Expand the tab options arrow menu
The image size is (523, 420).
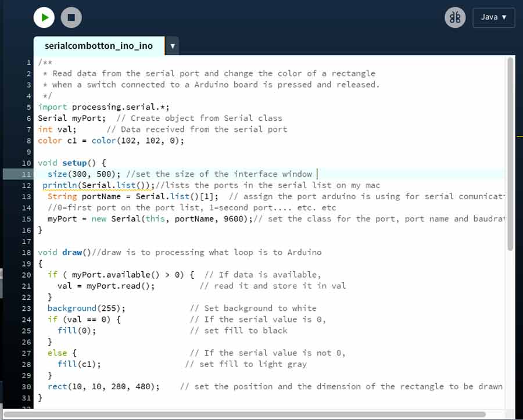(x=172, y=46)
